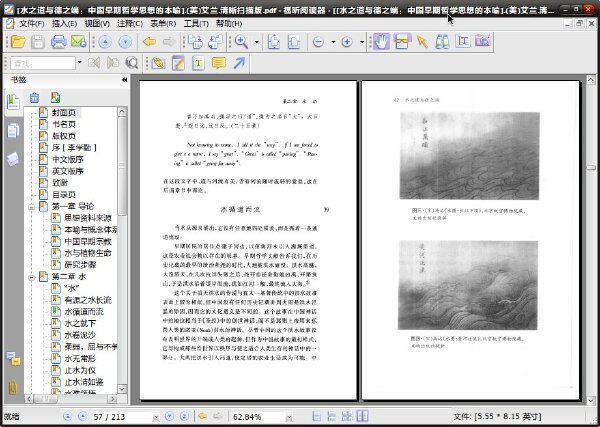Toggle single page layout in status bar

[x=317, y=416]
